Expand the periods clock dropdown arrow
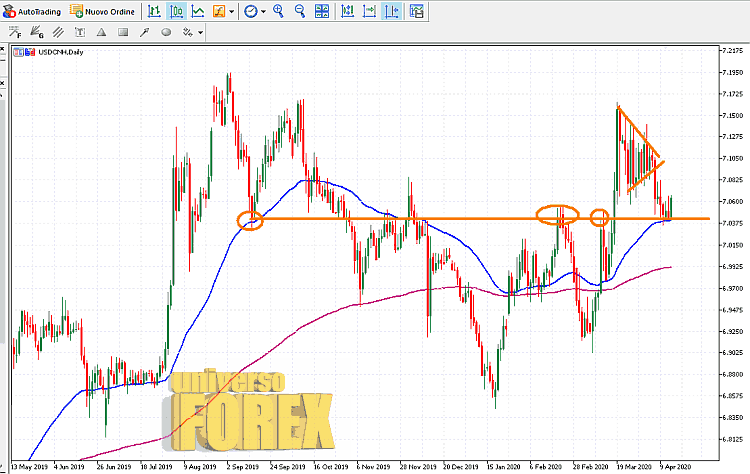 [264, 12]
